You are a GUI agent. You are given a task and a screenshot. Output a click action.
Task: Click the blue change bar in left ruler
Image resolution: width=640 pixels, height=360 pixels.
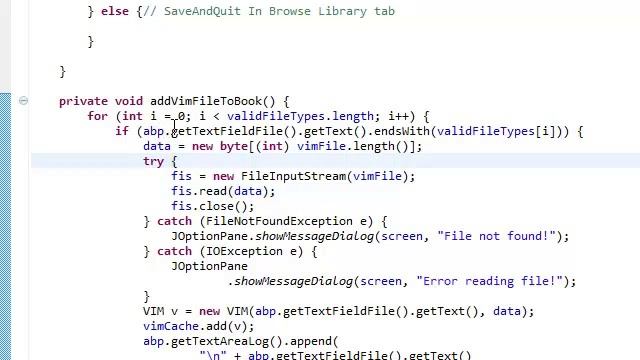click(5, 226)
